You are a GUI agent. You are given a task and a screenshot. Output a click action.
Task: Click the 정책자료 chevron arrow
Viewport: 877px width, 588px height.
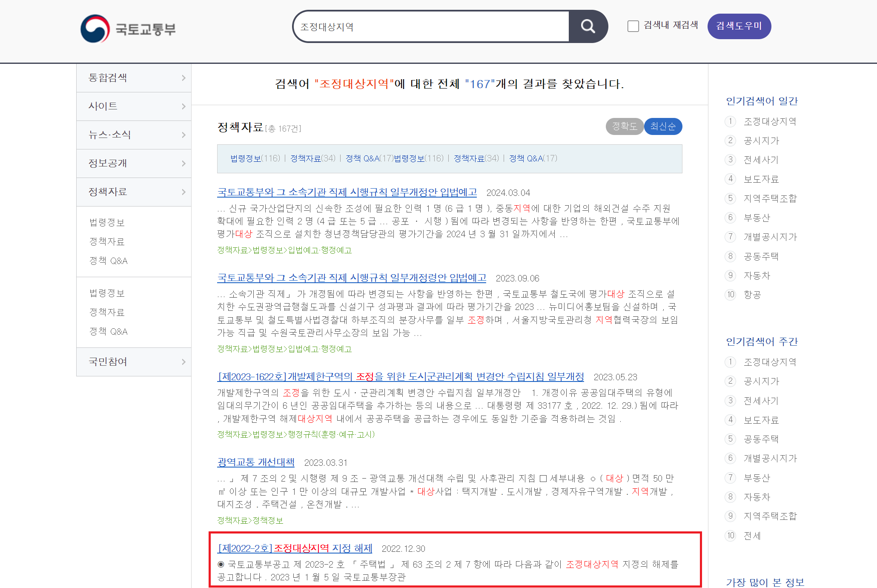[183, 192]
